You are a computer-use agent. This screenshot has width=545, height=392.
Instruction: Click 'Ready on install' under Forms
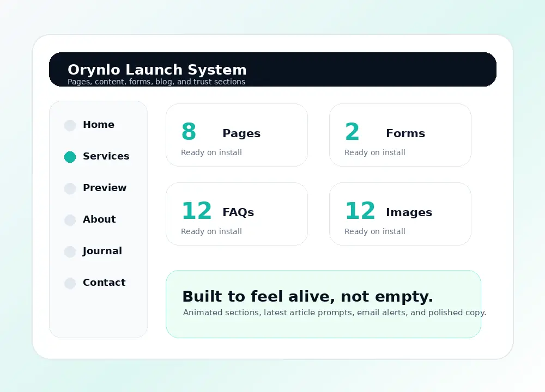coord(375,152)
